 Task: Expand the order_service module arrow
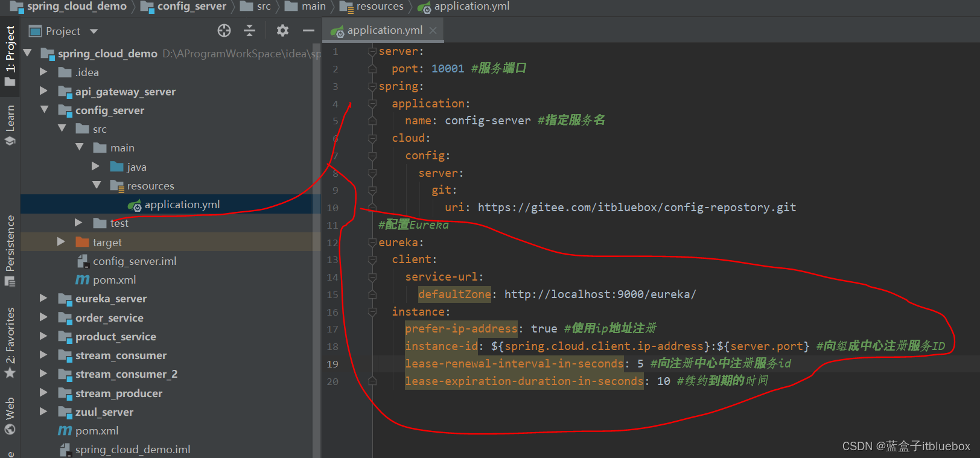click(x=43, y=317)
